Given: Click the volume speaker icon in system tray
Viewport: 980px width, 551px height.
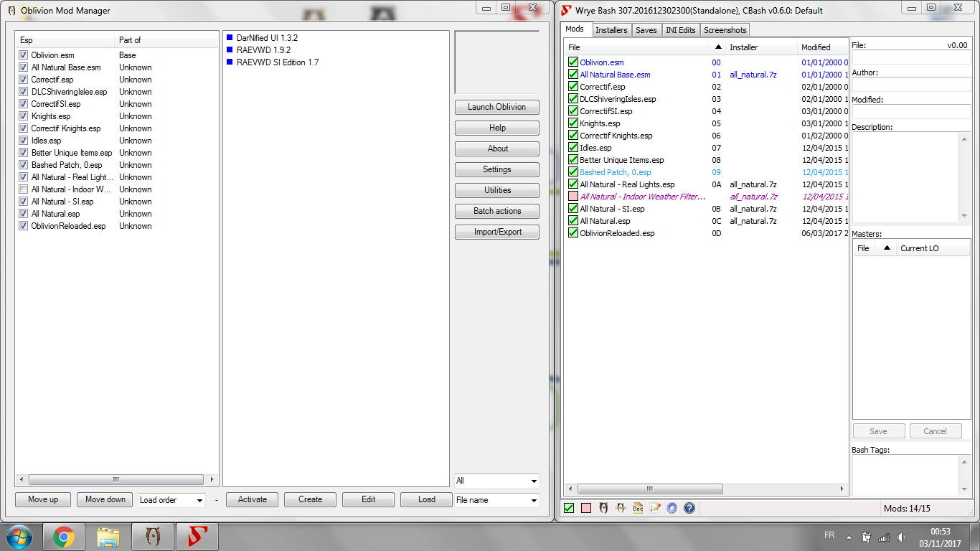Looking at the screenshot, I should [x=901, y=537].
